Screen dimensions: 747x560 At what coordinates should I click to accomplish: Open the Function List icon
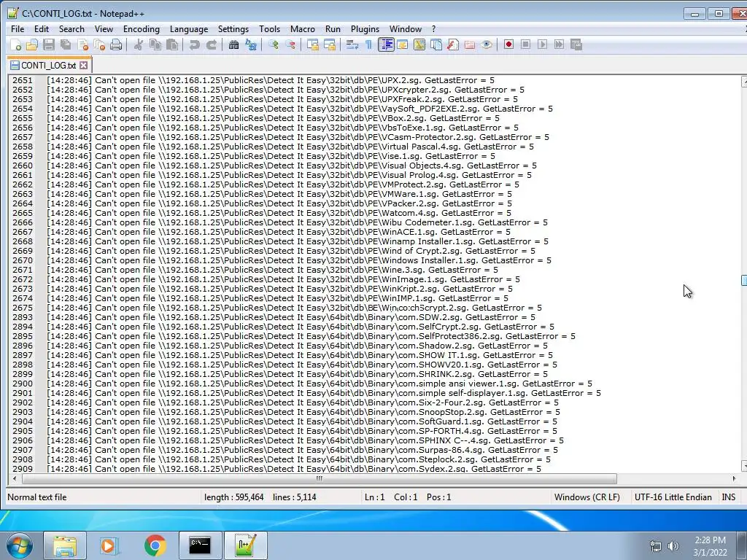[x=453, y=44]
